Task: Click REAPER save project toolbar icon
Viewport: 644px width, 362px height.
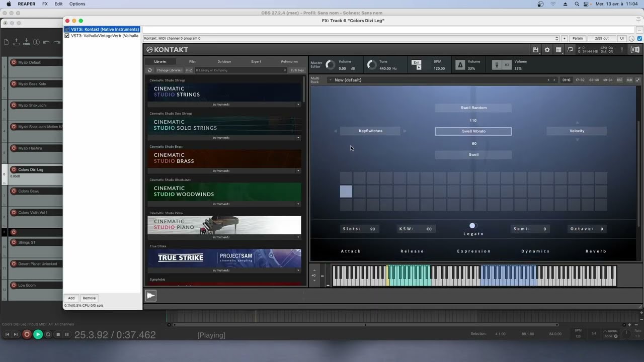Action: (26, 42)
